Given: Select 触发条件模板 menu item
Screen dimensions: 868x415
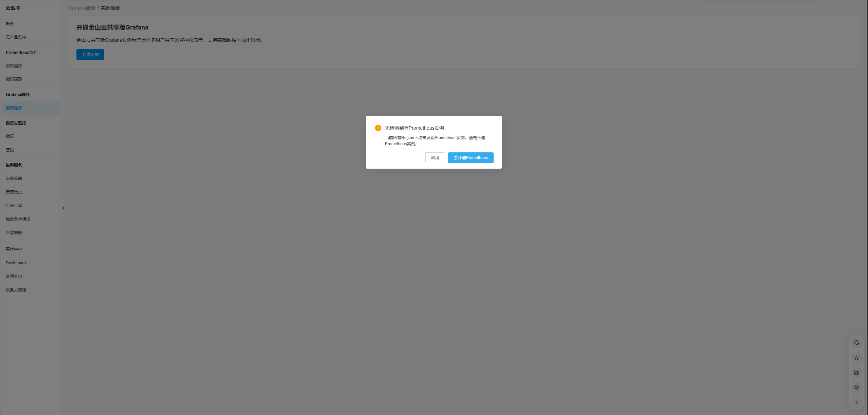Looking at the screenshot, I should pyautogui.click(x=18, y=219).
